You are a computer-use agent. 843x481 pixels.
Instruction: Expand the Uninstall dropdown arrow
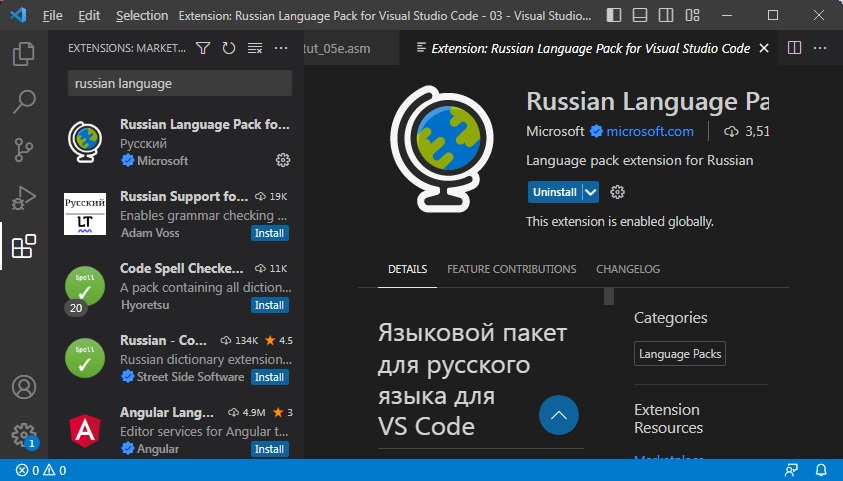tap(590, 192)
